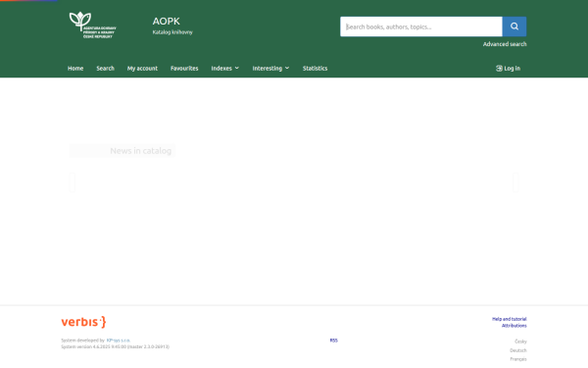The image size is (588, 368).
Task: Open the verbis logo in footer
Action: pyautogui.click(x=83, y=322)
